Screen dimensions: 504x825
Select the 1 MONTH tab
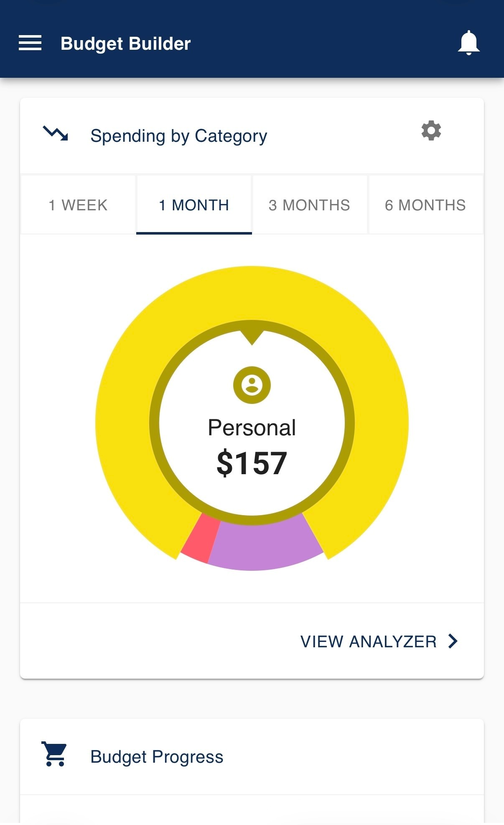pyautogui.click(x=194, y=205)
